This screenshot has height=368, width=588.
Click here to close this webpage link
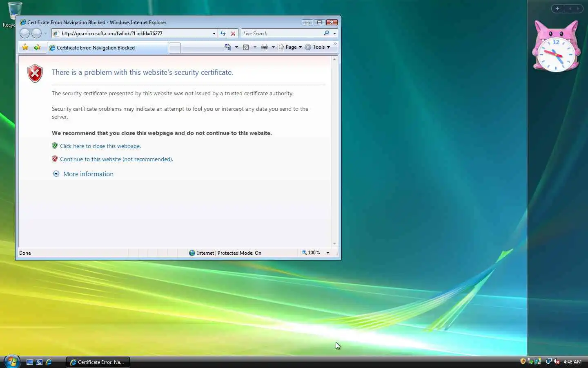tap(100, 146)
